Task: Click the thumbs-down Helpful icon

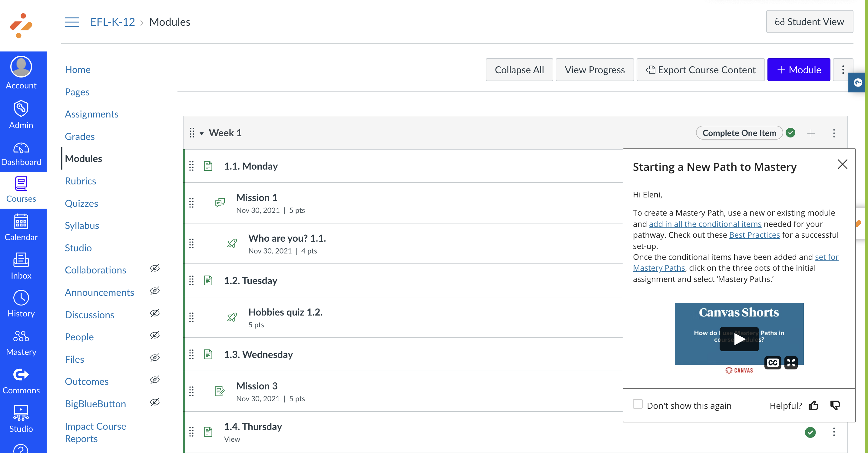Action: coord(835,405)
